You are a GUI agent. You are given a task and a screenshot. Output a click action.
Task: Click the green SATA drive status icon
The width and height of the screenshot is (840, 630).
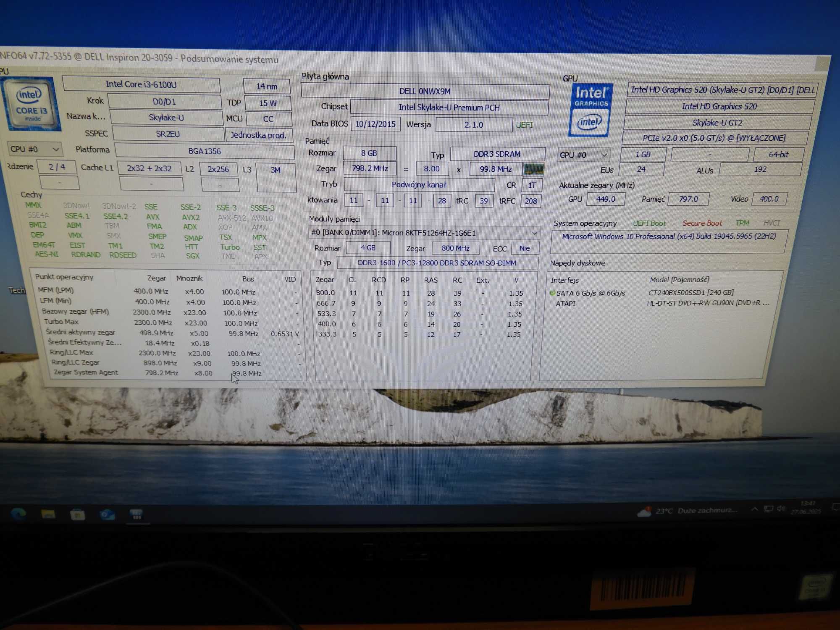coord(553,293)
